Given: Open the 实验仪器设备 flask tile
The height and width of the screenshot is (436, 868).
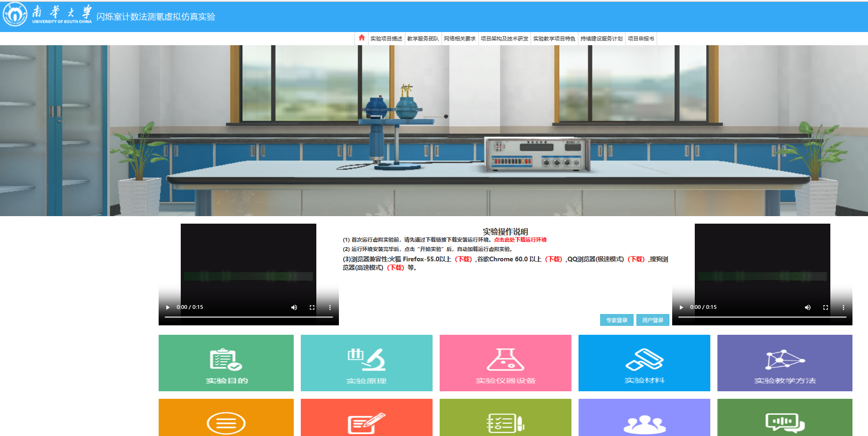Looking at the screenshot, I should tap(505, 363).
